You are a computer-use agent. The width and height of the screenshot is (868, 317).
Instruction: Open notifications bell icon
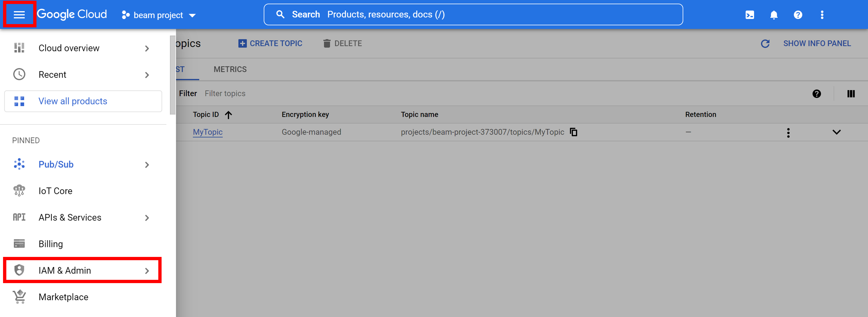pos(774,15)
